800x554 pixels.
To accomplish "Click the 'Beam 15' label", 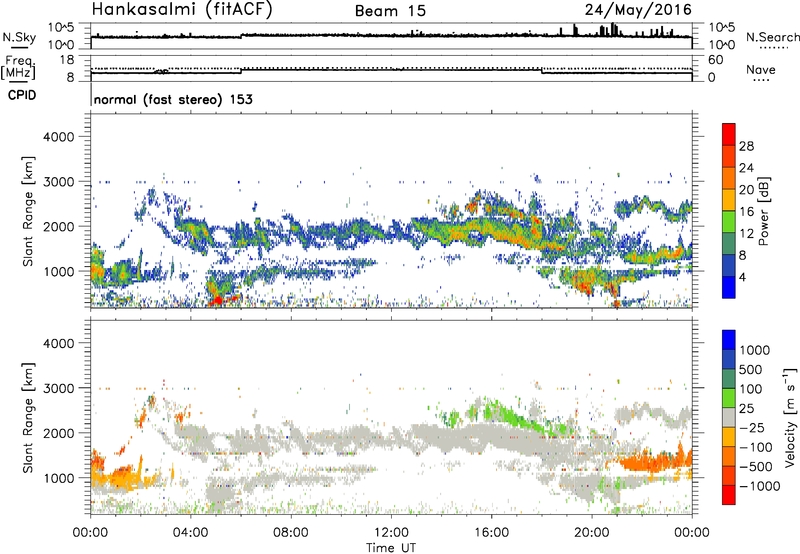I will click(x=390, y=11).
